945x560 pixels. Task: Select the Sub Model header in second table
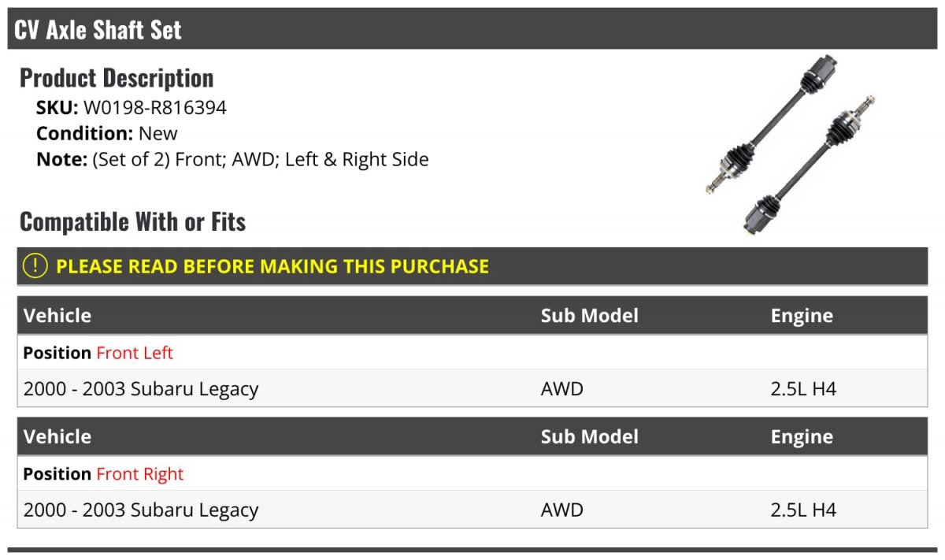click(590, 437)
